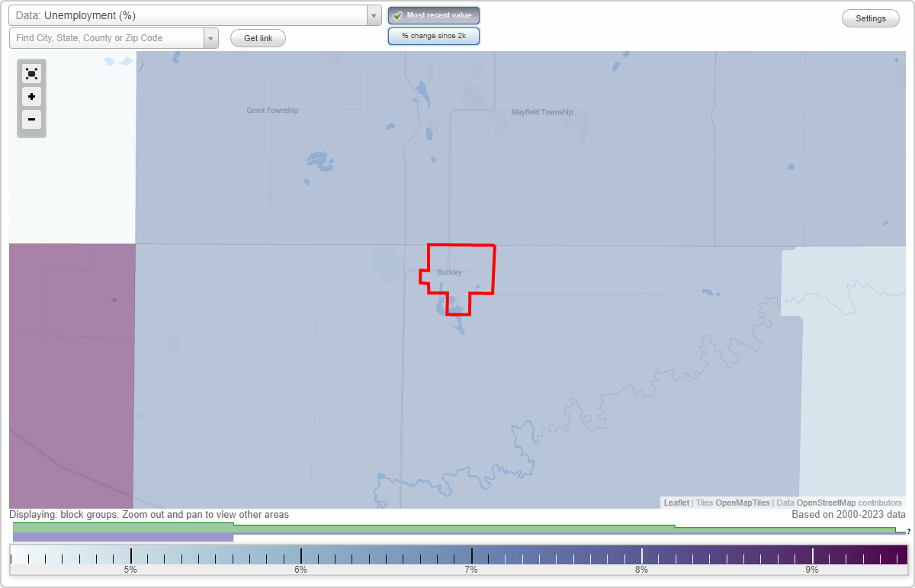Open the Data dropdown arrow

pyautogui.click(x=374, y=15)
